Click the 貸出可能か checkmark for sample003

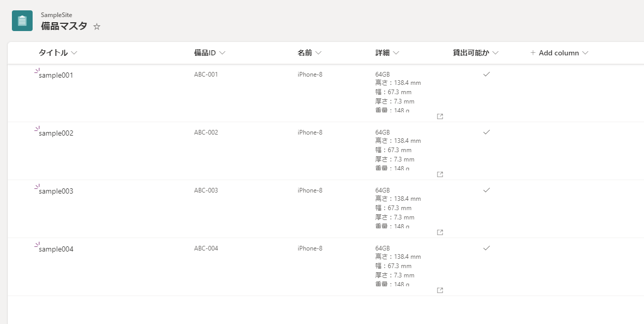487,190
